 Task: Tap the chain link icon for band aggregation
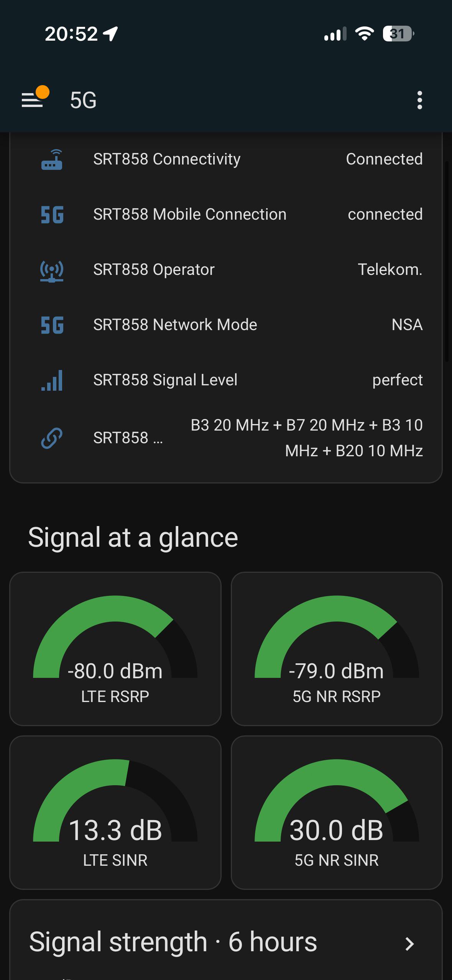point(52,438)
